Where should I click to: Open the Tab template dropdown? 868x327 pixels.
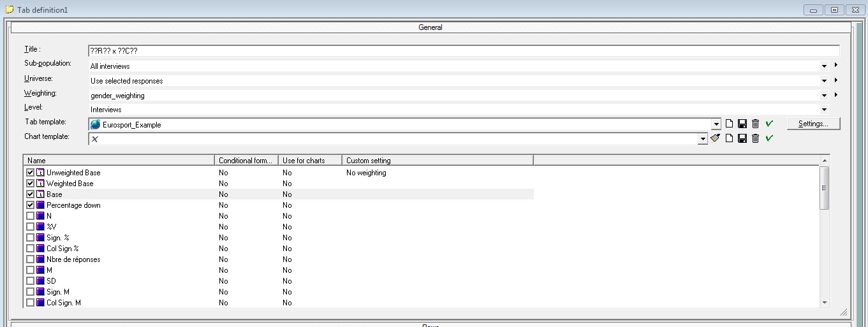[716, 124]
